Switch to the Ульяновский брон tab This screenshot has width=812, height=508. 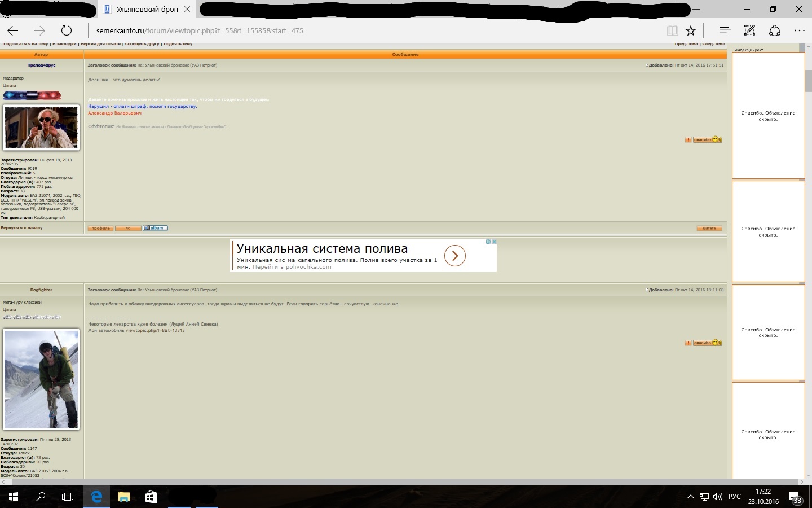147,9
